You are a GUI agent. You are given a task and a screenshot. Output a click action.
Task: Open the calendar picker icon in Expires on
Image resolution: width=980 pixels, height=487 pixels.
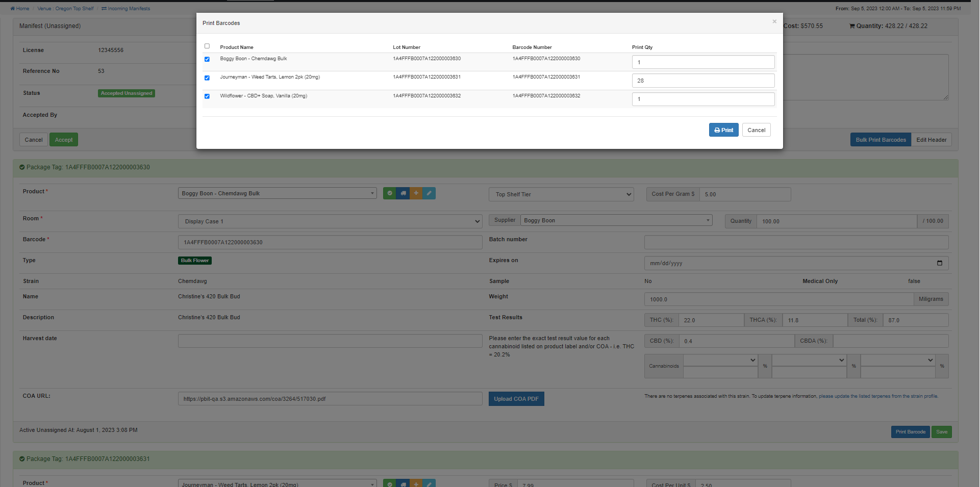pyautogui.click(x=940, y=263)
